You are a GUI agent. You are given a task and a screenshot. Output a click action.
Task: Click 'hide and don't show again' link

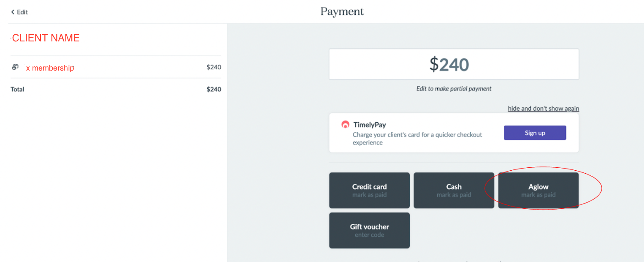(x=543, y=109)
